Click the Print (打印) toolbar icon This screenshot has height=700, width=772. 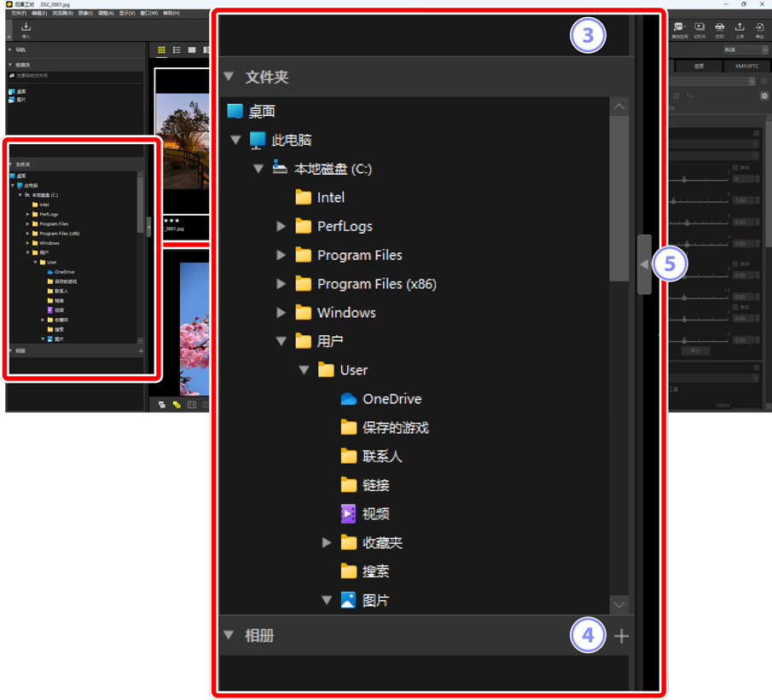click(720, 30)
